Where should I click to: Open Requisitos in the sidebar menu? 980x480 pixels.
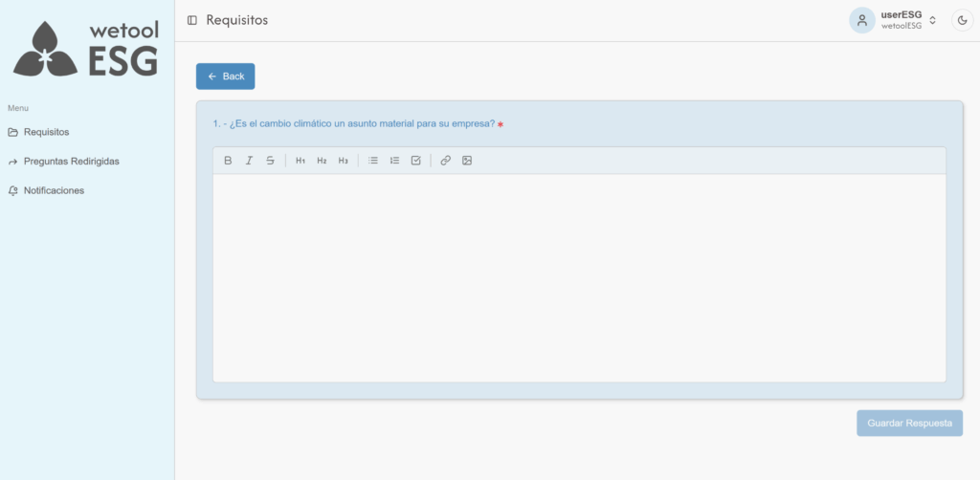[x=46, y=132]
